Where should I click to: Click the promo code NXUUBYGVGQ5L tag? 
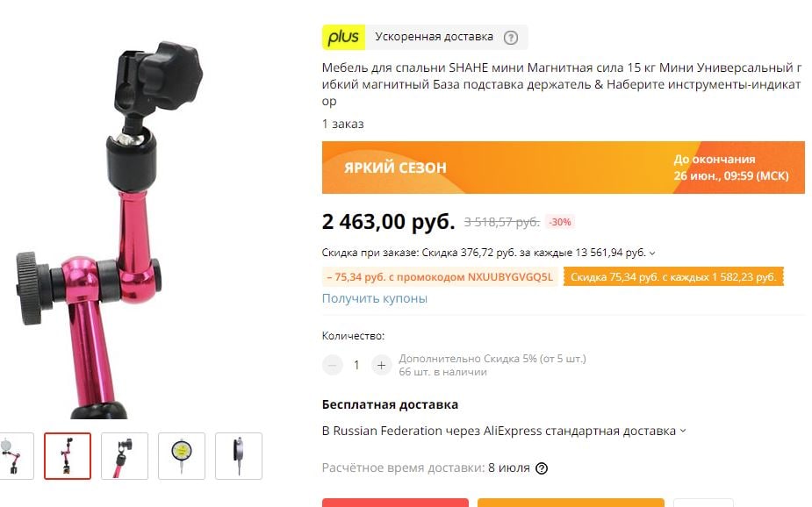tap(440, 277)
